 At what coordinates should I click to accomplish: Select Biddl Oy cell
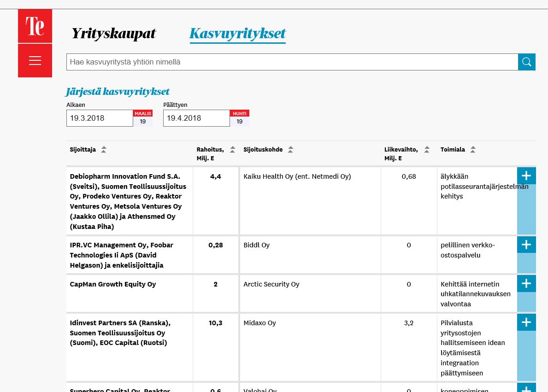point(310,255)
